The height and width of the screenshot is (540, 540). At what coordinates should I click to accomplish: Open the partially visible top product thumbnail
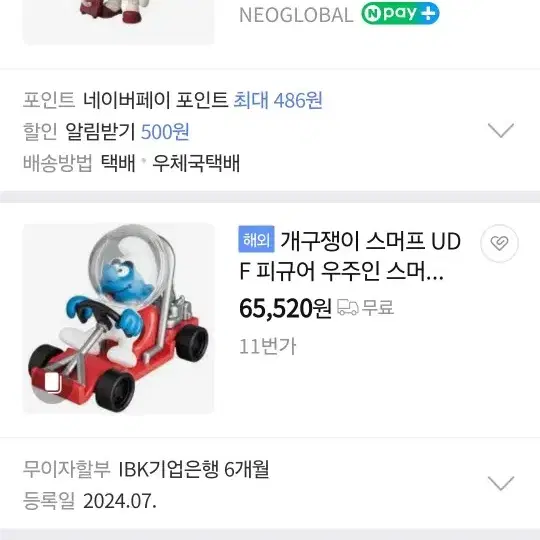tap(118, 22)
